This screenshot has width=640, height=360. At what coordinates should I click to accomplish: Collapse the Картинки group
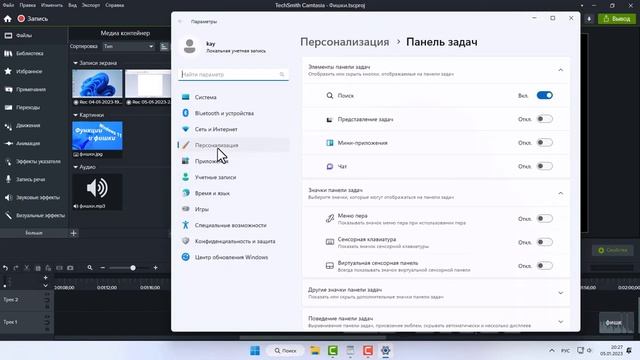click(75, 115)
